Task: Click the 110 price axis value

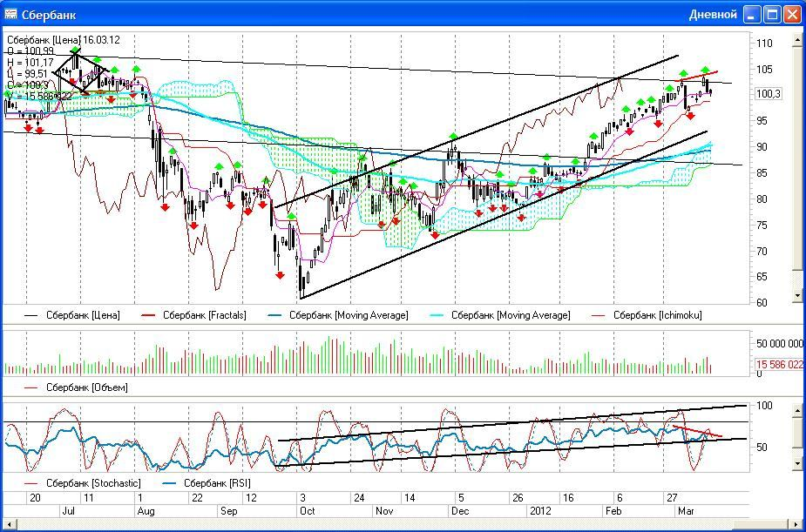Action: click(764, 44)
